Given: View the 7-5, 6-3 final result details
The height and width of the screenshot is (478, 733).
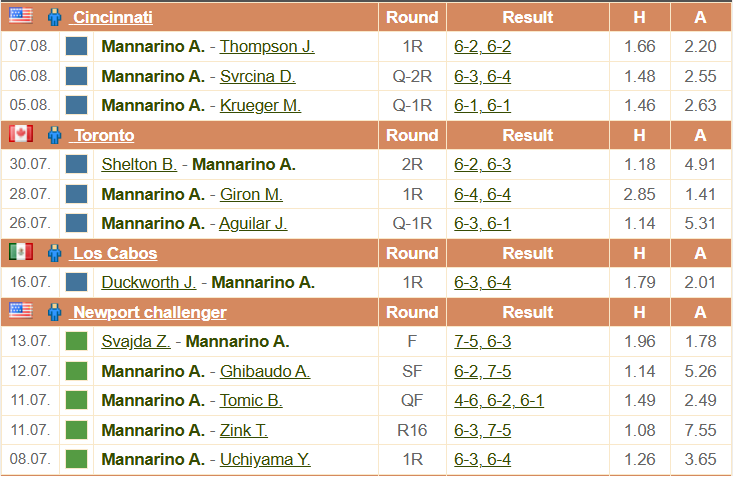Looking at the screenshot, I should (482, 342).
